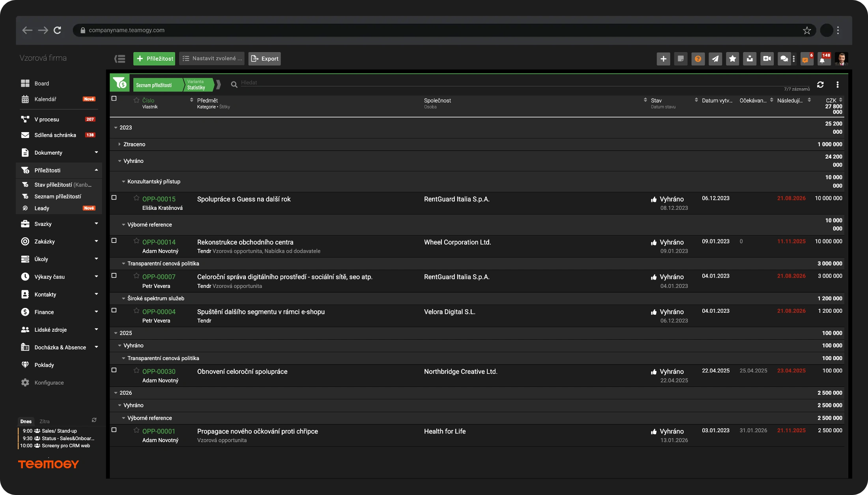Open opportunity link OPP-00001

click(159, 431)
